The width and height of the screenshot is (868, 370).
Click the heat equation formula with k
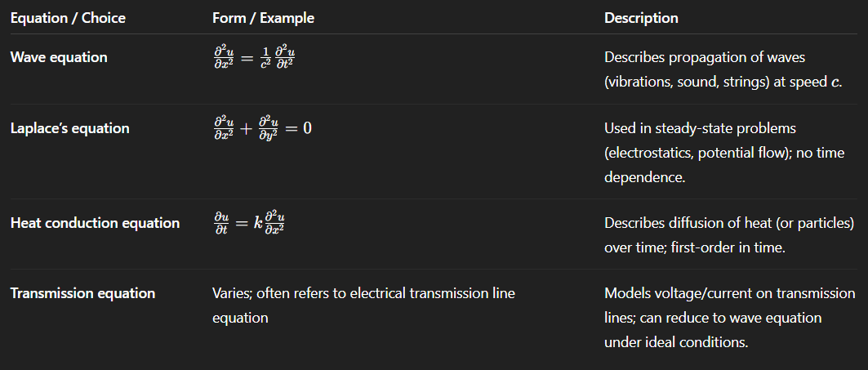pos(249,224)
